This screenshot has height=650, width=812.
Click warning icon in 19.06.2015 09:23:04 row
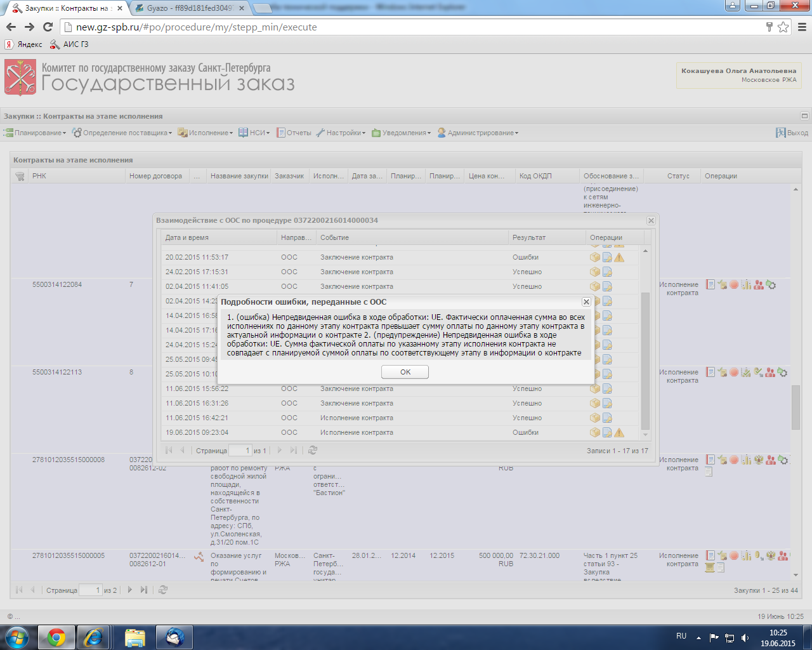click(x=619, y=433)
